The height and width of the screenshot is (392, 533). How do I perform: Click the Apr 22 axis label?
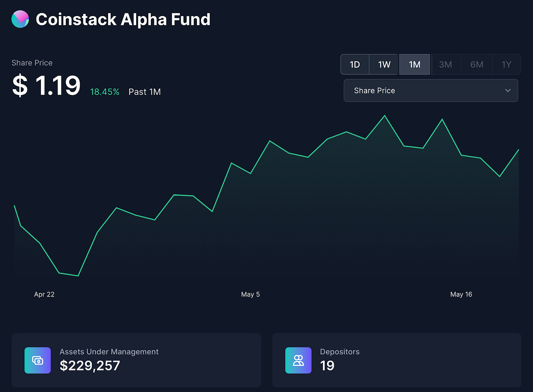coord(44,294)
